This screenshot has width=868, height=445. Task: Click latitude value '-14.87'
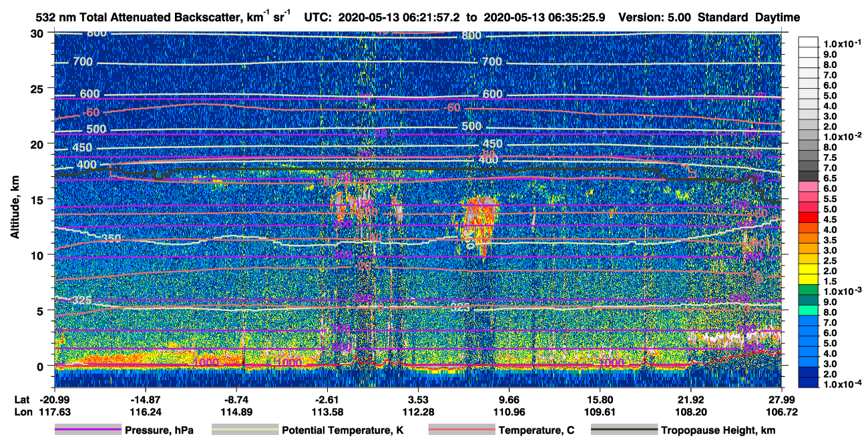(x=146, y=399)
